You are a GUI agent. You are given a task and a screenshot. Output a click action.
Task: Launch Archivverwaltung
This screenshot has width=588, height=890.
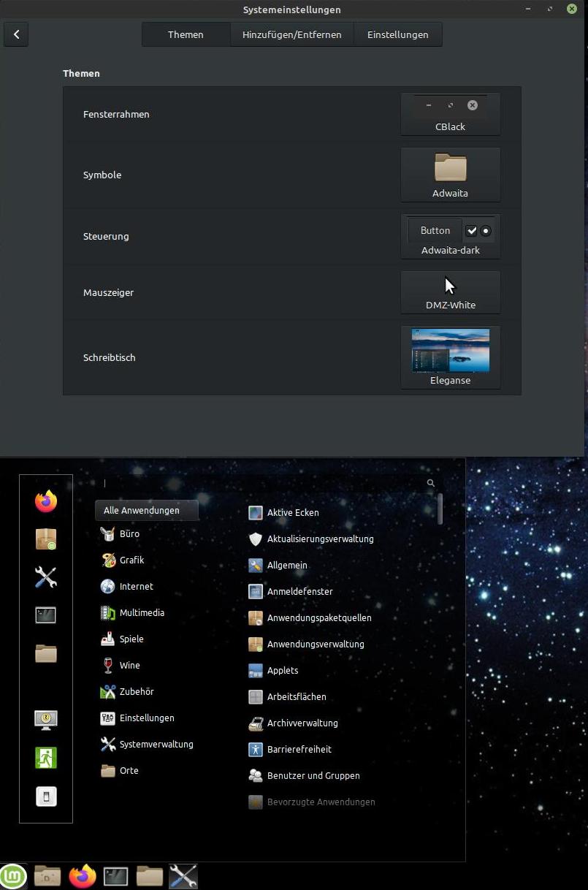293,723
